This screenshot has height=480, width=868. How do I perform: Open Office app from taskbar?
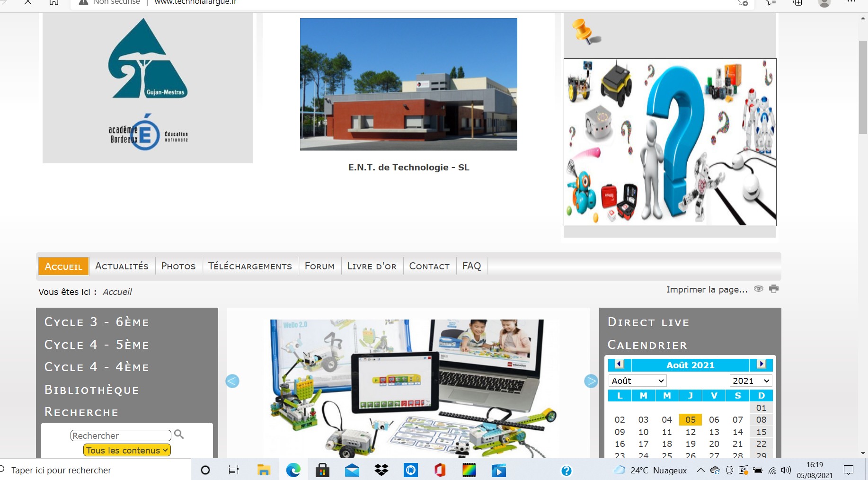click(x=440, y=470)
